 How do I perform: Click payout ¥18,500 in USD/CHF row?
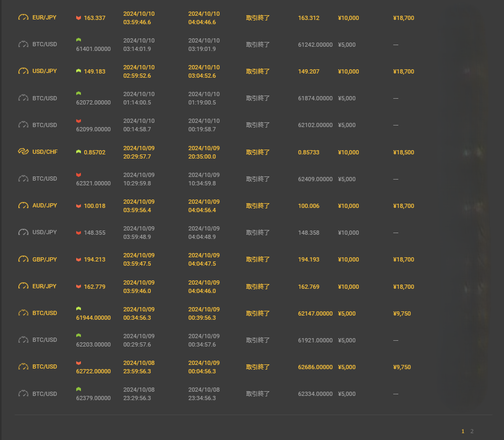click(x=404, y=152)
